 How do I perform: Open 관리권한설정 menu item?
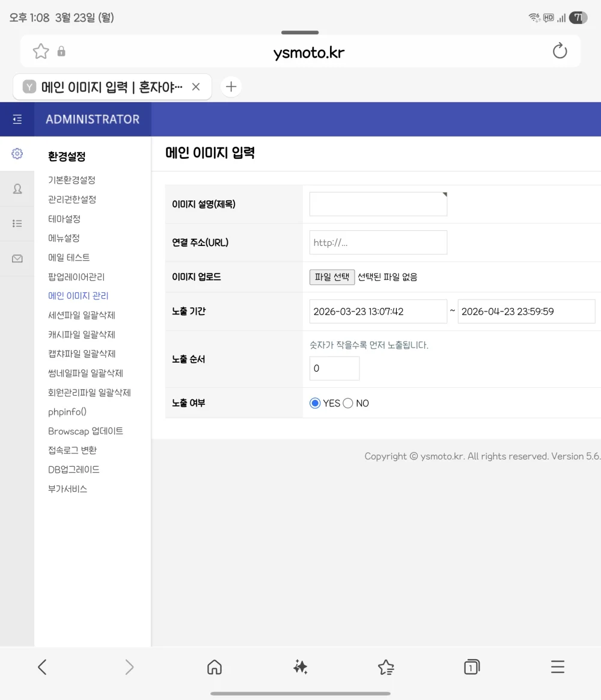click(72, 200)
